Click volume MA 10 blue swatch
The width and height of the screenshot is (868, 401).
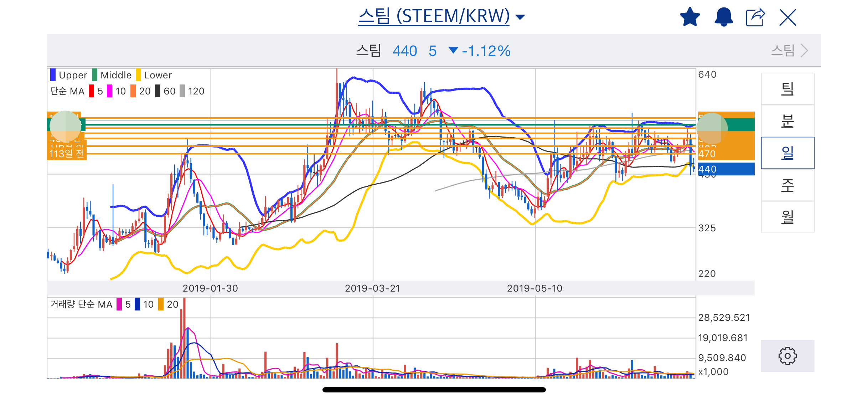(x=137, y=304)
